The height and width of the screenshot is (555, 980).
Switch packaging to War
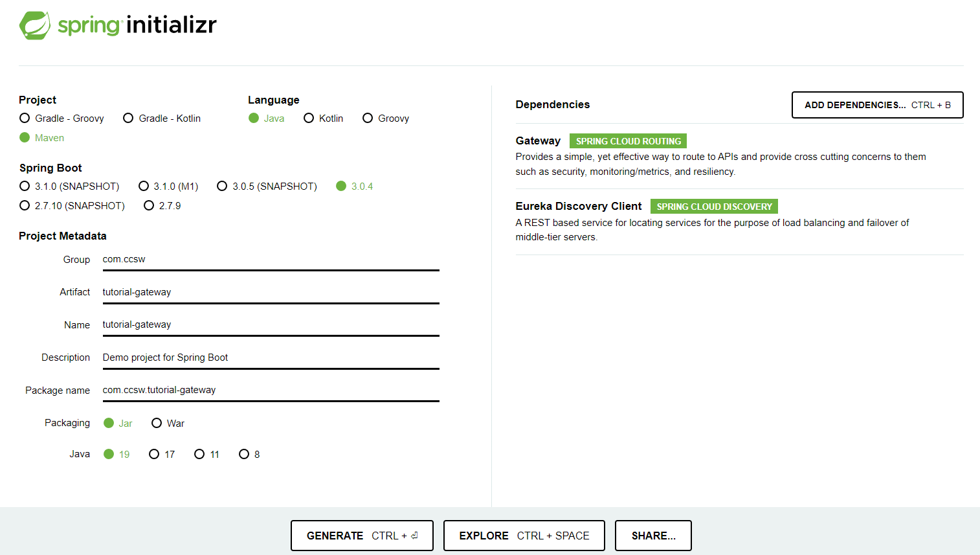[x=157, y=423]
